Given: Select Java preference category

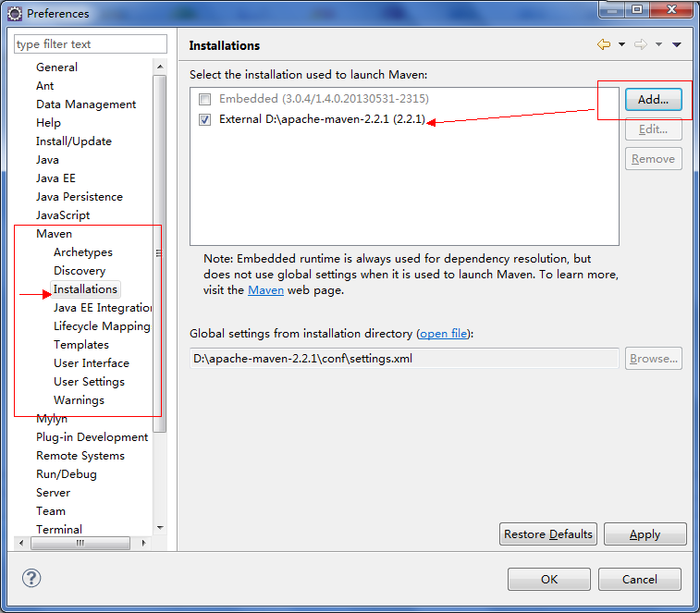Looking at the screenshot, I should [47, 160].
